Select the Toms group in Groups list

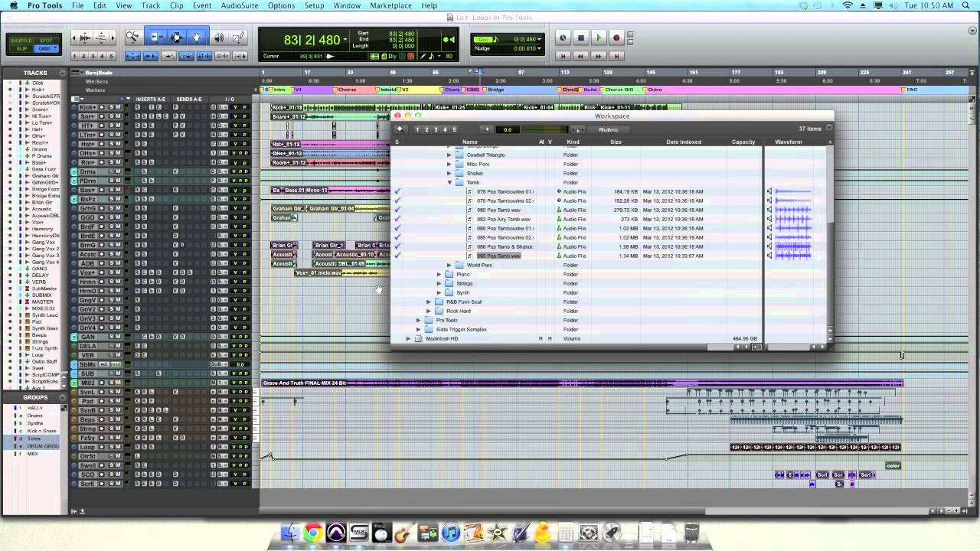click(x=34, y=439)
